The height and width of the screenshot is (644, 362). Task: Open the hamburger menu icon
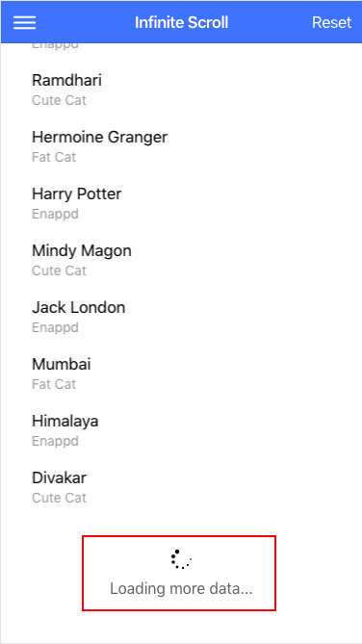pyautogui.click(x=25, y=22)
